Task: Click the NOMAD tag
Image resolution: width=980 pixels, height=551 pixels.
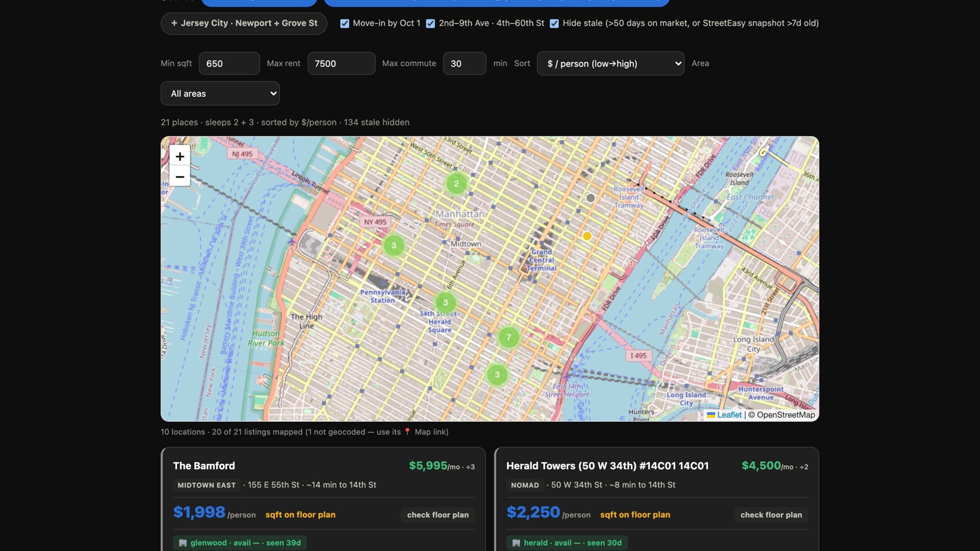Action: tap(525, 485)
